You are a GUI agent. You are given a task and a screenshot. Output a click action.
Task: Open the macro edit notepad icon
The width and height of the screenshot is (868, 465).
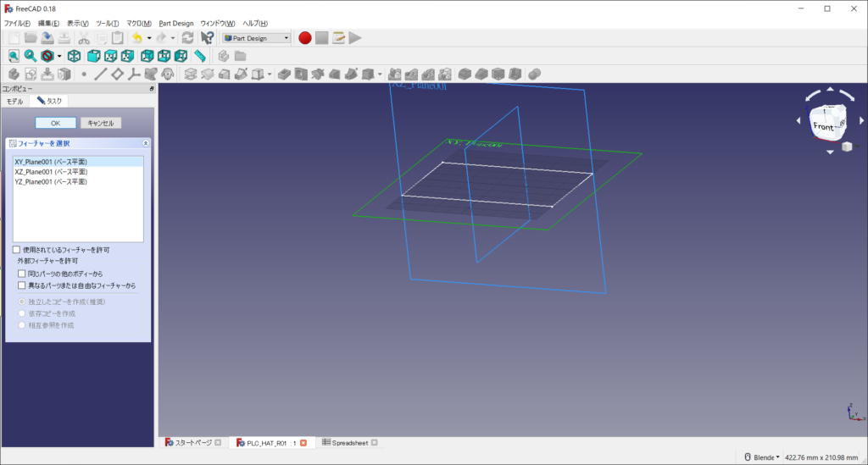coord(338,37)
